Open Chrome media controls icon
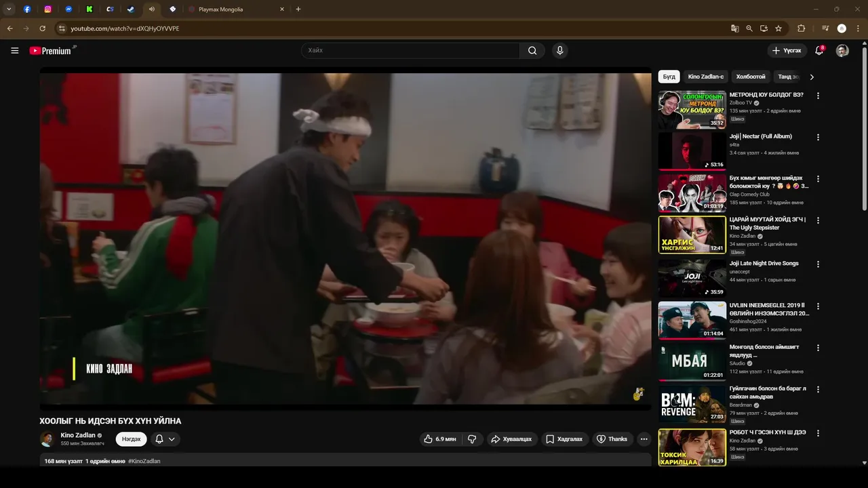 point(825,28)
